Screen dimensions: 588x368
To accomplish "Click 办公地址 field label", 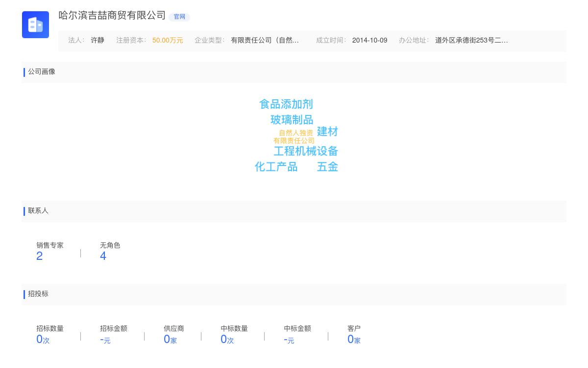I will 414,41.
